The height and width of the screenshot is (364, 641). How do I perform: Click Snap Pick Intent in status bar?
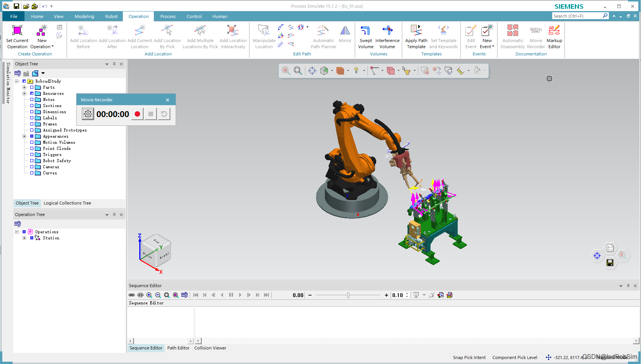click(469, 357)
